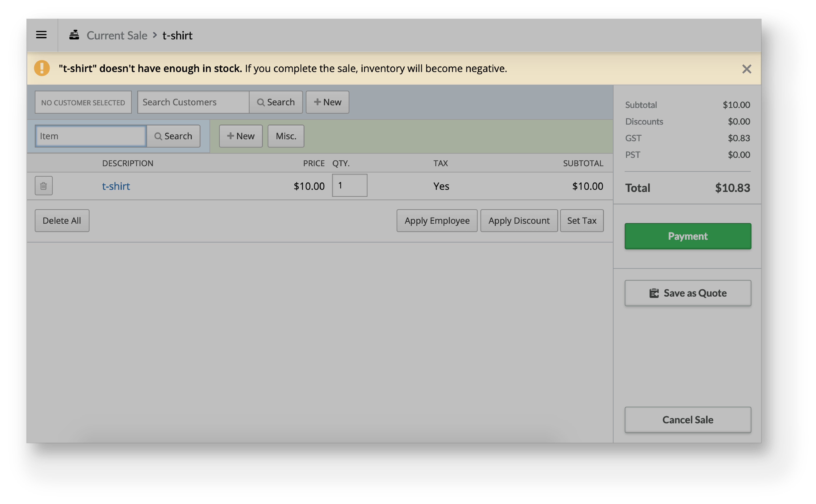
Task: Click the DESCRIPTION column header
Action: [x=128, y=163]
